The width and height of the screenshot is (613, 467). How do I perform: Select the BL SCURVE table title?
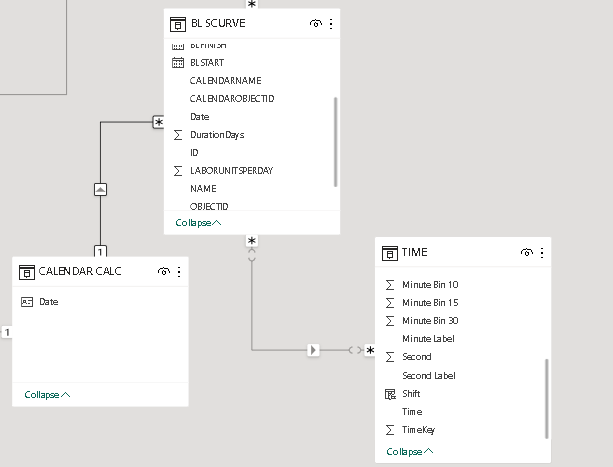(x=218, y=23)
